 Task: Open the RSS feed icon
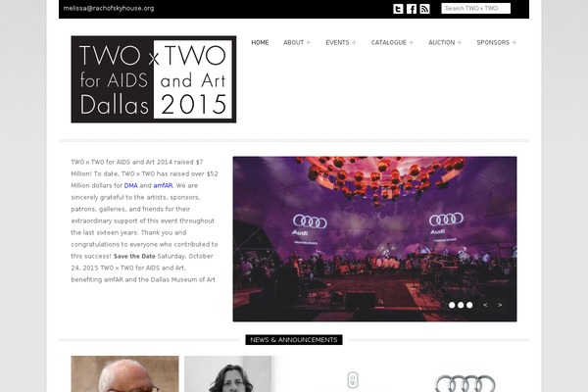click(x=424, y=9)
